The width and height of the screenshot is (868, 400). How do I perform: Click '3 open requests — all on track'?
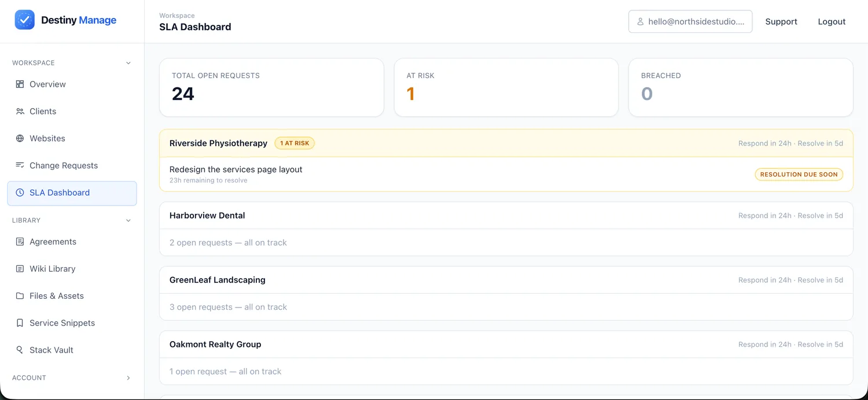[228, 307]
